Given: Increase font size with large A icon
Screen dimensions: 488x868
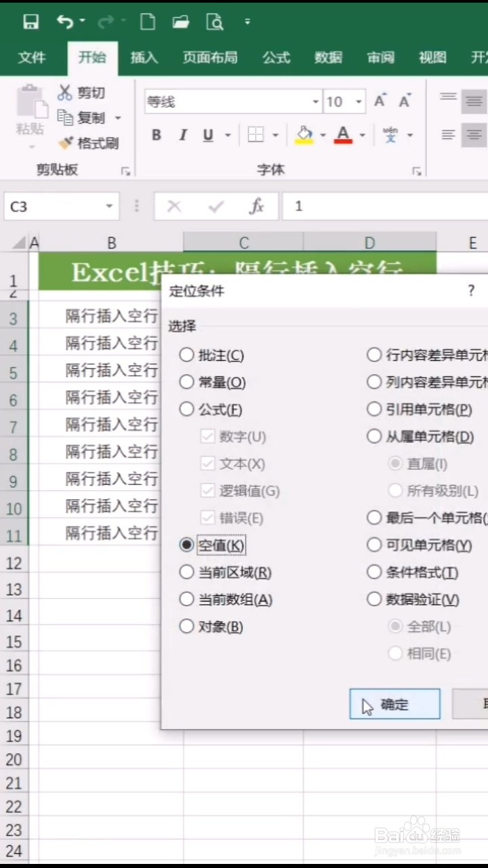Looking at the screenshot, I should 381,101.
